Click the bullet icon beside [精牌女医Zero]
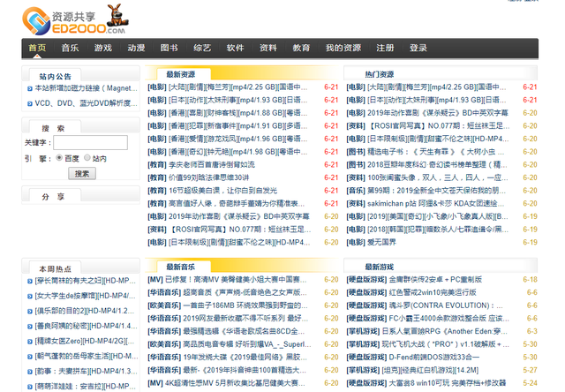The height and width of the screenshot is (392, 565). point(30,342)
